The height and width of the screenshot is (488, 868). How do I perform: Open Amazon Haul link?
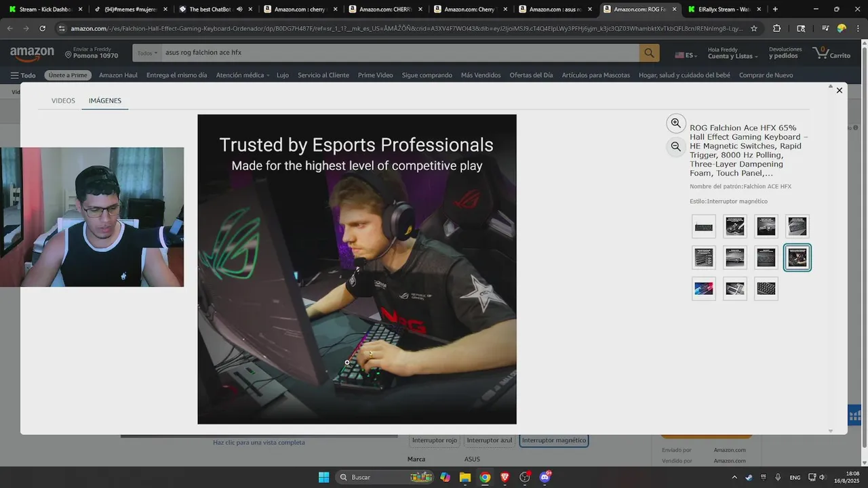[118, 75]
